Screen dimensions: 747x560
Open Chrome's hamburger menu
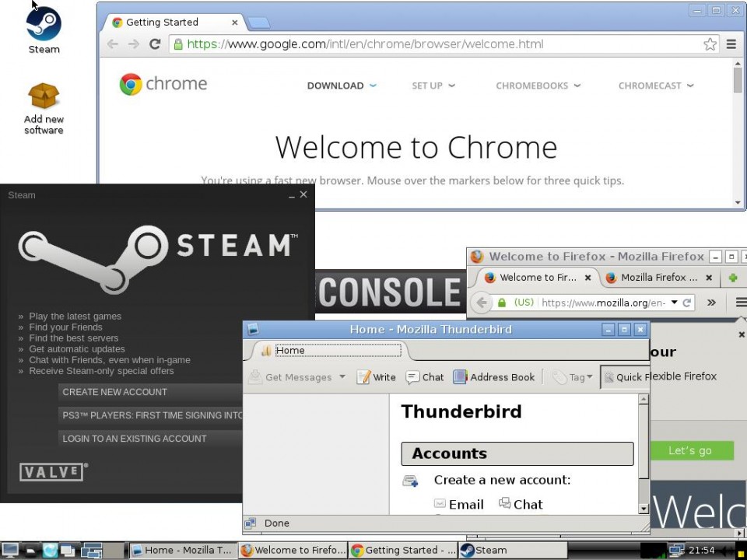click(x=731, y=44)
